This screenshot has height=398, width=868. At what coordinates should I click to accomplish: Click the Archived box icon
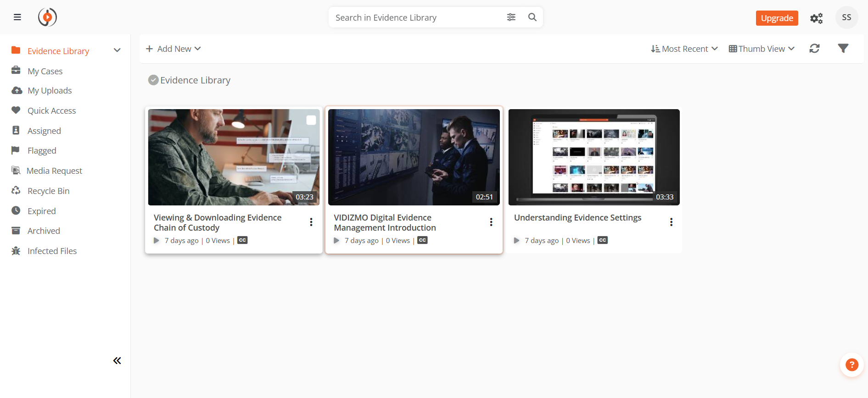[x=16, y=231]
